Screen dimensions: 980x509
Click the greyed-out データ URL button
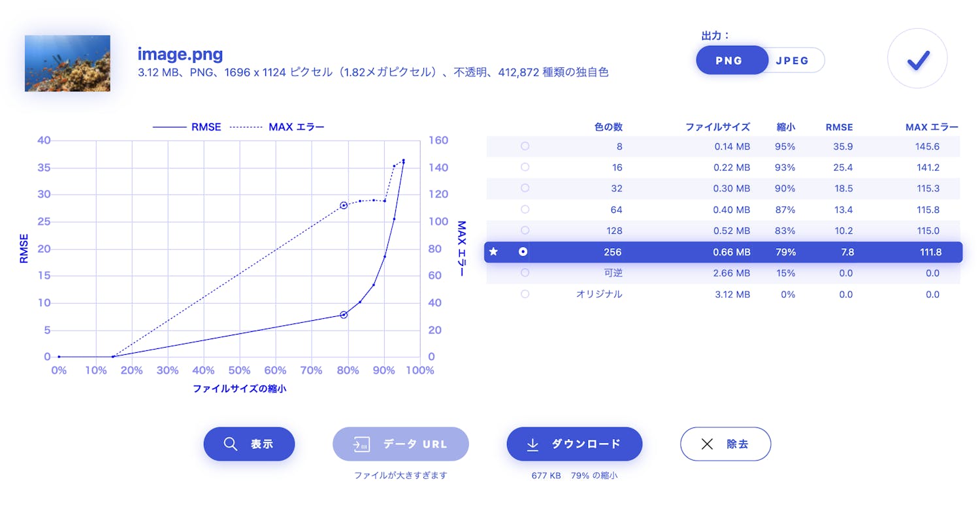pyautogui.click(x=400, y=444)
